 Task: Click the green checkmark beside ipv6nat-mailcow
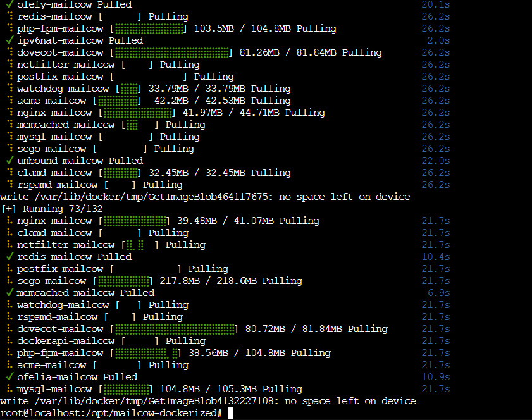click(10, 40)
